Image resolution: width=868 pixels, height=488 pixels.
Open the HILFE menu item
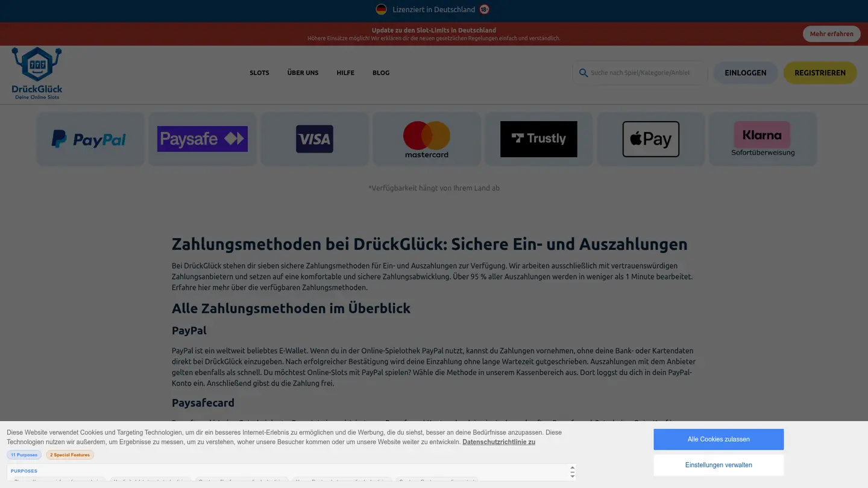(345, 73)
